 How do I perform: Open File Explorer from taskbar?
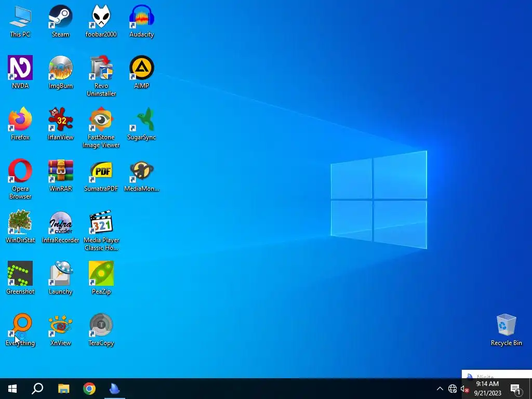point(63,389)
